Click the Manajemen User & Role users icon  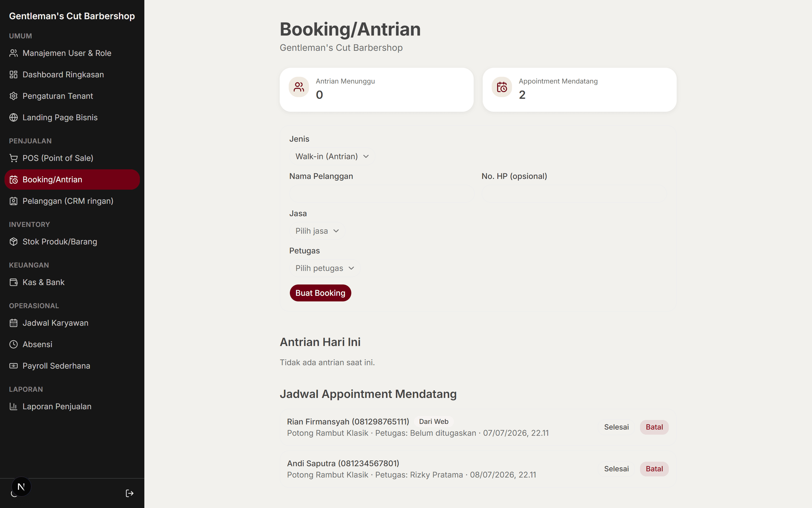click(x=14, y=53)
